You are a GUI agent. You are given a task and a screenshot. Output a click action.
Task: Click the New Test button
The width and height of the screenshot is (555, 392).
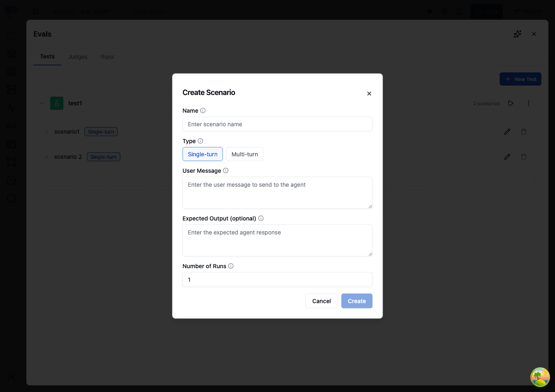click(520, 79)
